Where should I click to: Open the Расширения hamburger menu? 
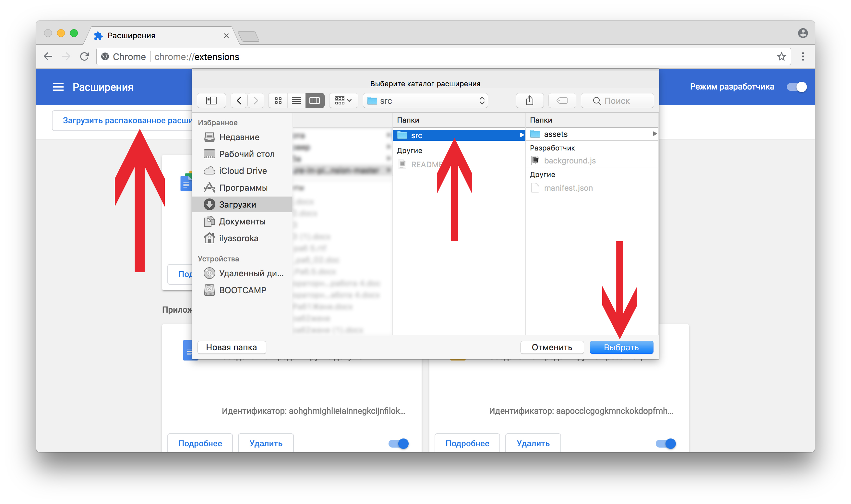(x=58, y=87)
